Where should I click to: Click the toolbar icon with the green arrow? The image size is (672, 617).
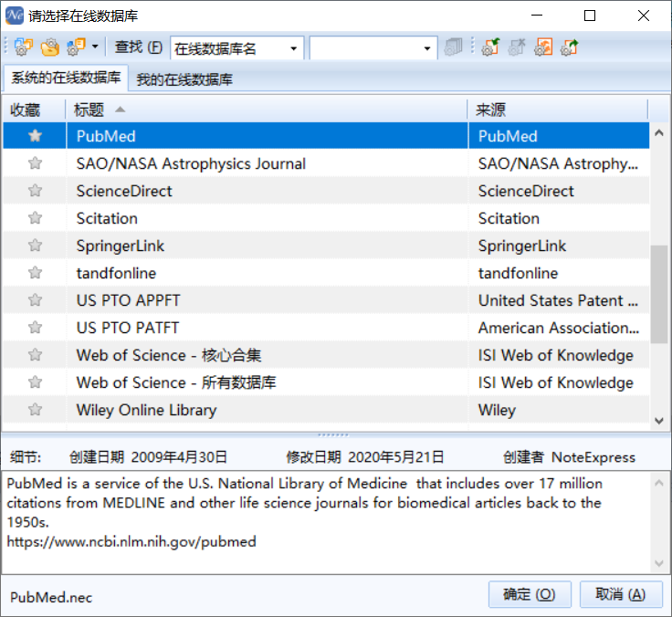tap(490, 47)
